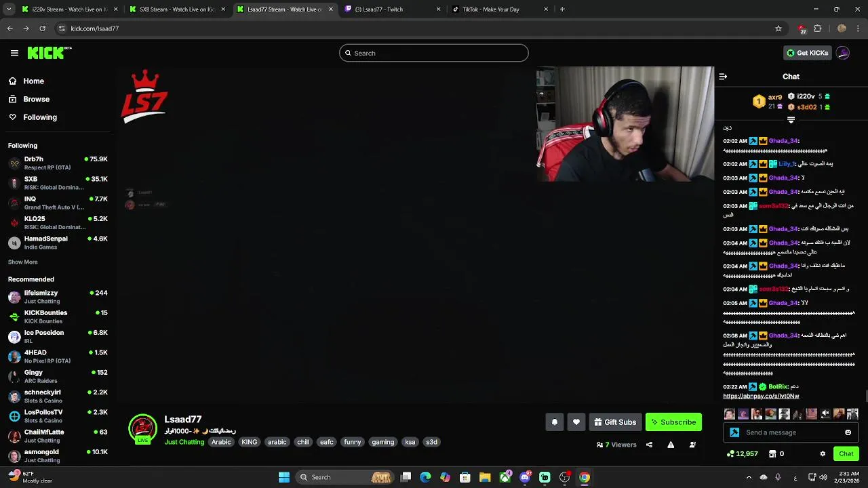The height and width of the screenshot is (488, 868).
Task: Click the green Chat send button
Action: click(x=846, y=454)
